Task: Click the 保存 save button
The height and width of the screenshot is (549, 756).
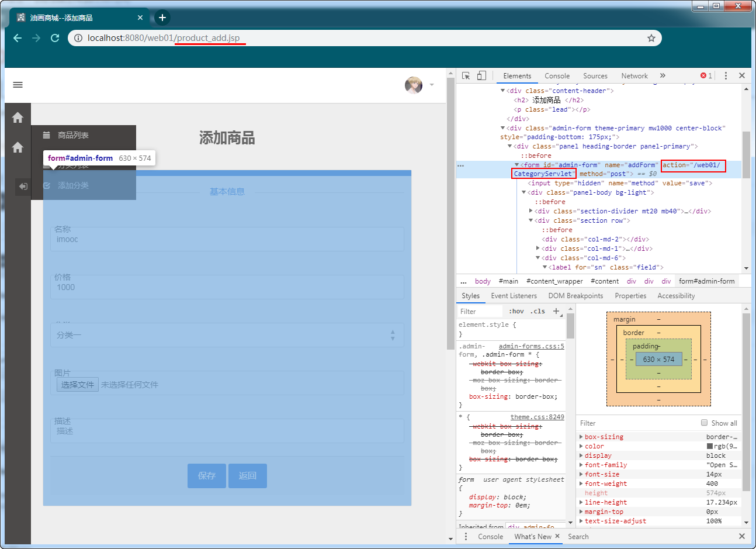Action: click(x=207, y=476)
